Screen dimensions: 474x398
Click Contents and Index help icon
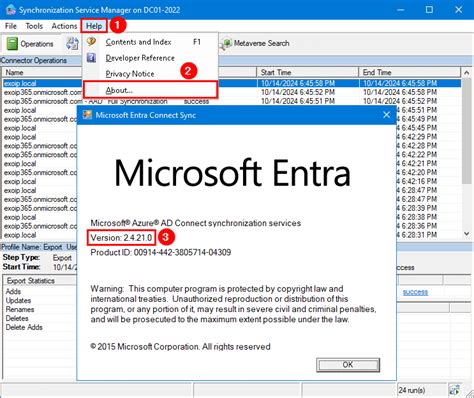91,42
